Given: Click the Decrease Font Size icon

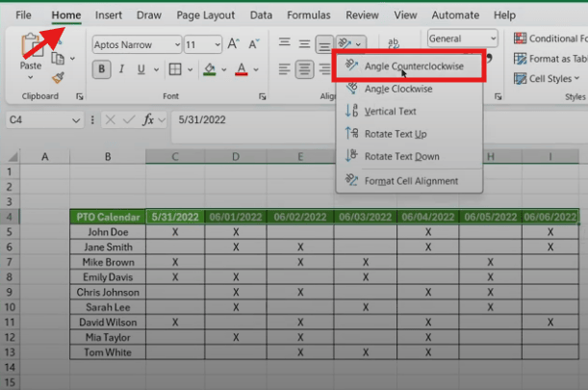Looking at the screenshot, I should point(254,44).
